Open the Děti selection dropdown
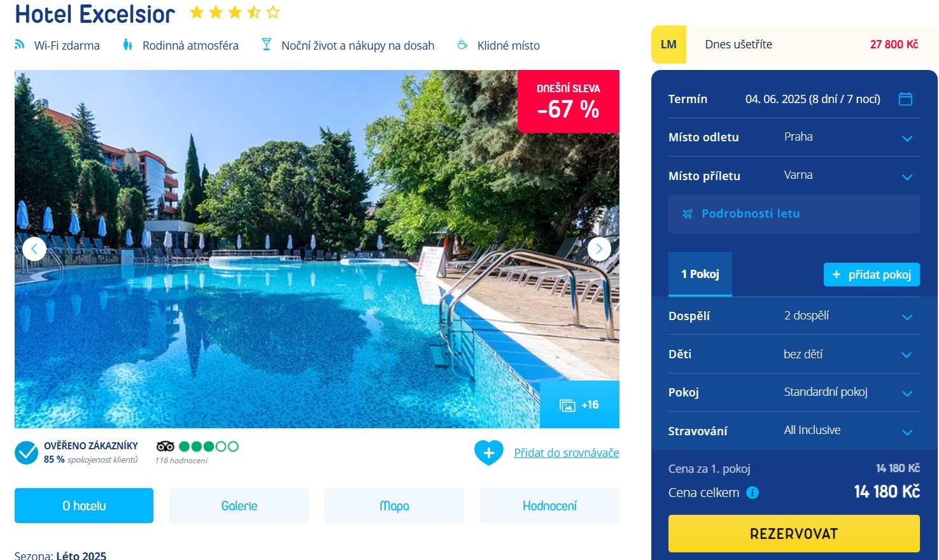 click(x=794, y=354)
